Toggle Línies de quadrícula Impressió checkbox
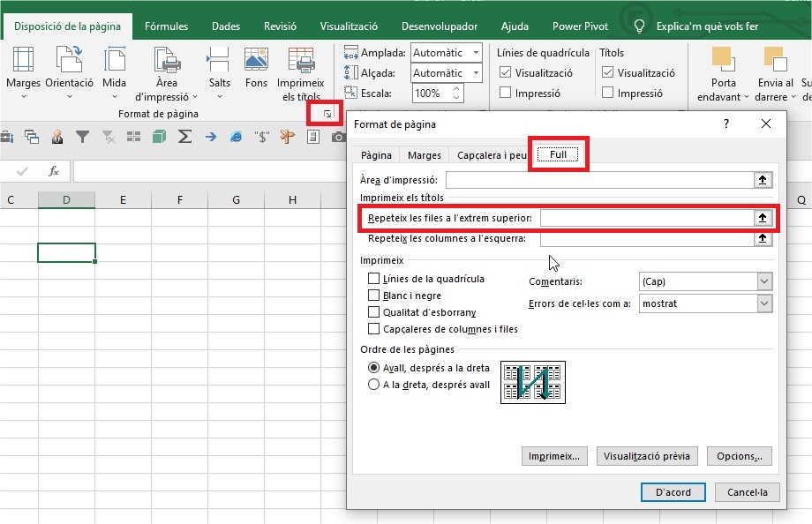Viewport: 812px width, 524px height. click(x=506, y=93)
